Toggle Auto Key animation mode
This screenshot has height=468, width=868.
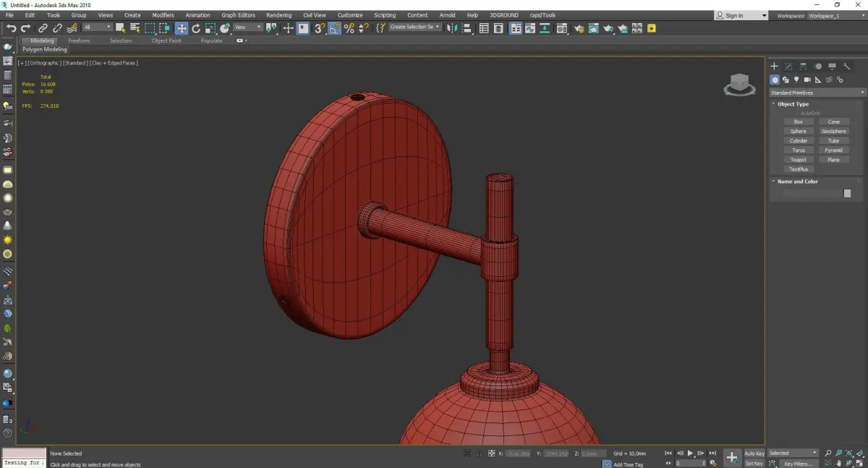point(754,454)
